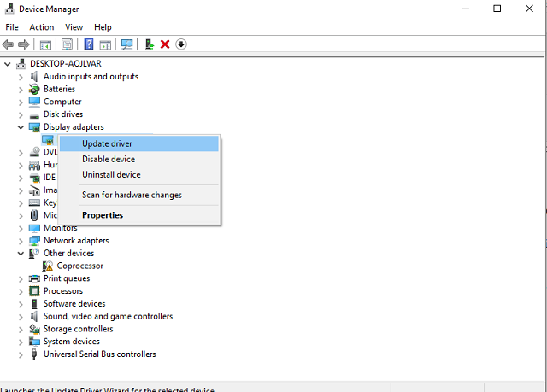Click the Universal Serial Bus controllers icon
Image resolution: width=547 pixels, height=392 pixels.
tap(34, 354)
